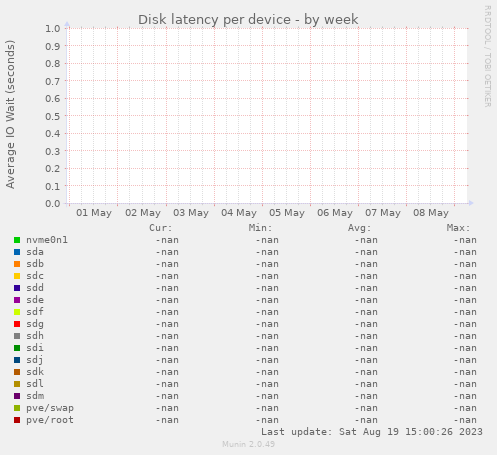
Task: Click the 0.0 y-axis value
Action: [x=53, y=204]
